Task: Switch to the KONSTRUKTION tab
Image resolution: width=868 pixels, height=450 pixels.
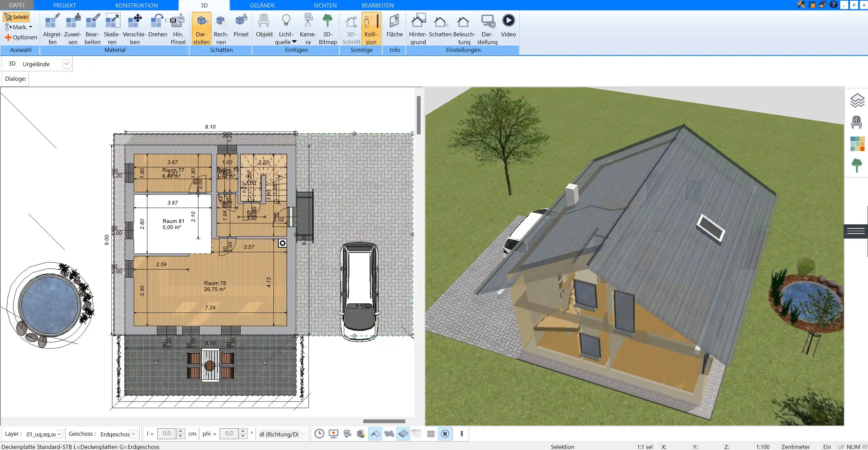Action: (136, 5)
